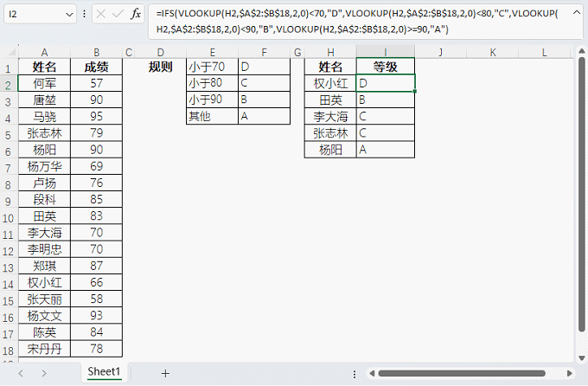The image size is (588, 386).
Task: Add a new sheet with plus icon
Action: [x=165, y=373]
